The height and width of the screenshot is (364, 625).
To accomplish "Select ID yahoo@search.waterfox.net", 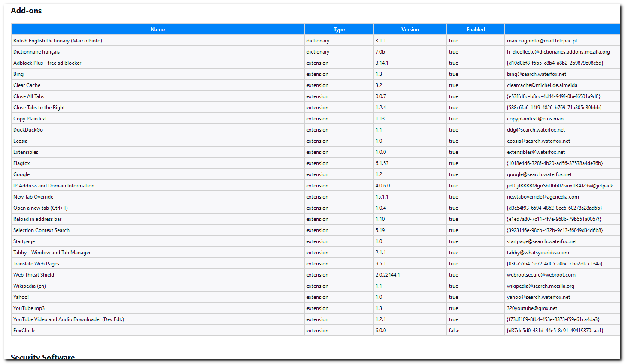I will coord(539,297).
